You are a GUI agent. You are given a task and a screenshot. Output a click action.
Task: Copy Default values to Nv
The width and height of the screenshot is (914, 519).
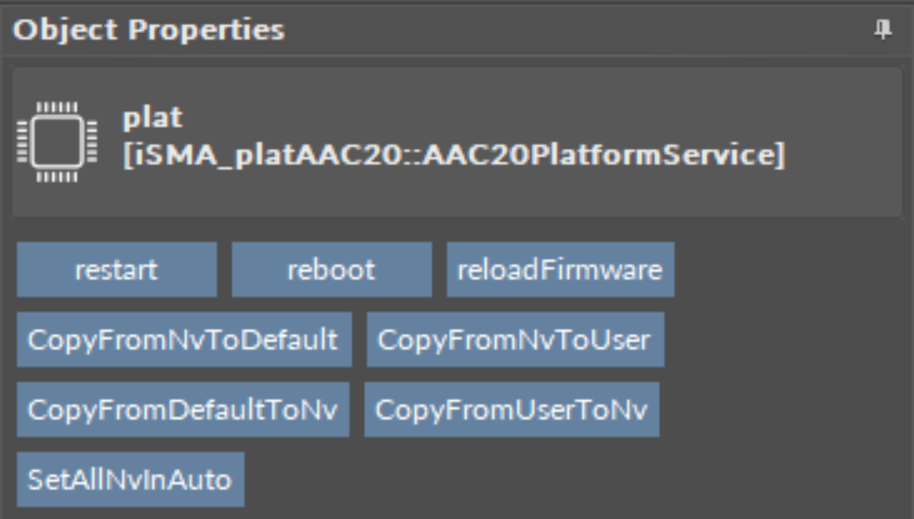click(182, 410)
